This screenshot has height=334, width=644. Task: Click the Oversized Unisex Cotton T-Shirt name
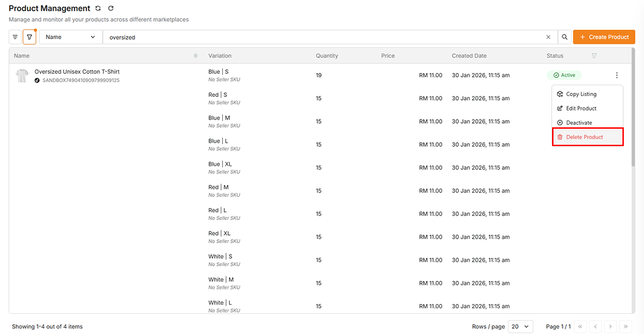[77, 72]
